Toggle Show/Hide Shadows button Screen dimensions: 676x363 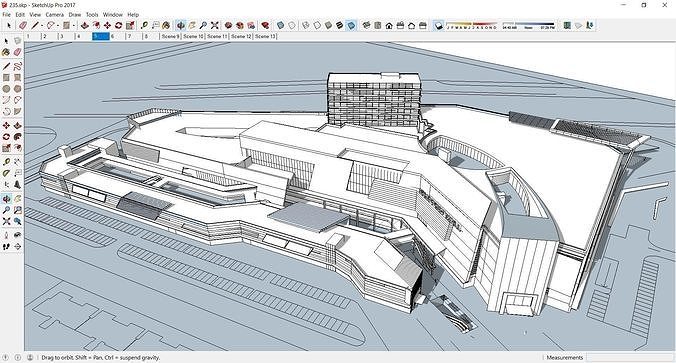(438, 25)
